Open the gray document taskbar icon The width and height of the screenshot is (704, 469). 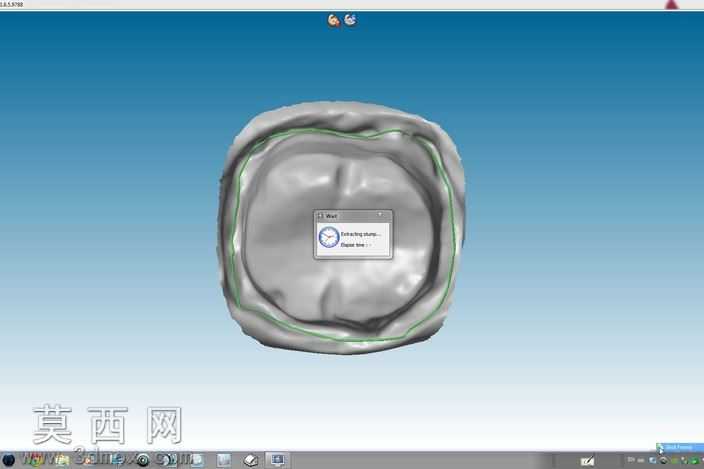coord(224,460)
